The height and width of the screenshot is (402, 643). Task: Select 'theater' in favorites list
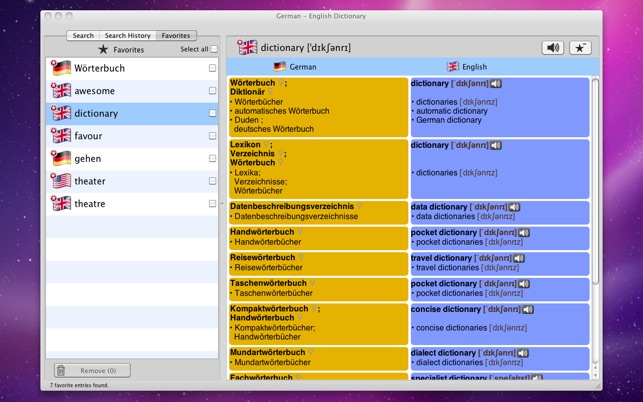tap(132, 181)
